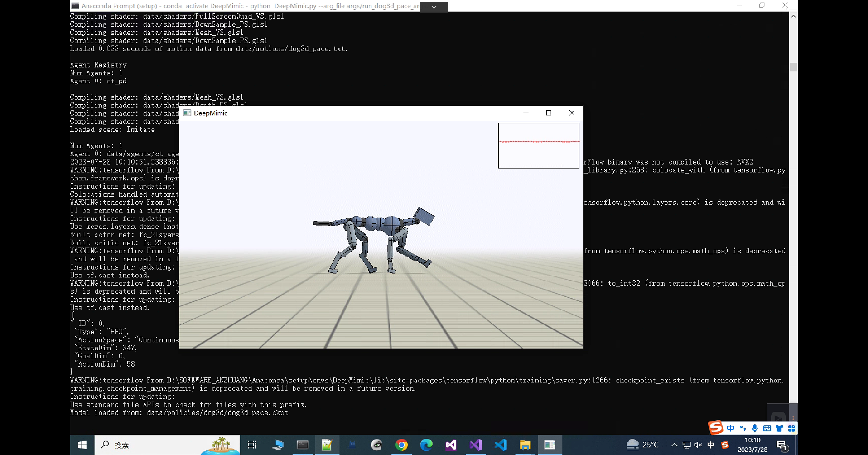Activate Sogou voice input microphone
This screenshot has height=455, width=868.
[755, 427]
